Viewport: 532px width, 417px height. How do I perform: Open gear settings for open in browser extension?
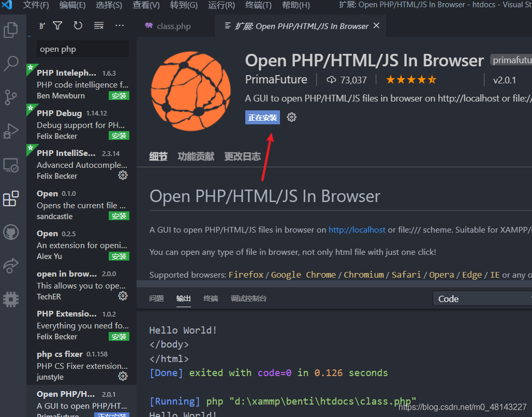point(123,296)
